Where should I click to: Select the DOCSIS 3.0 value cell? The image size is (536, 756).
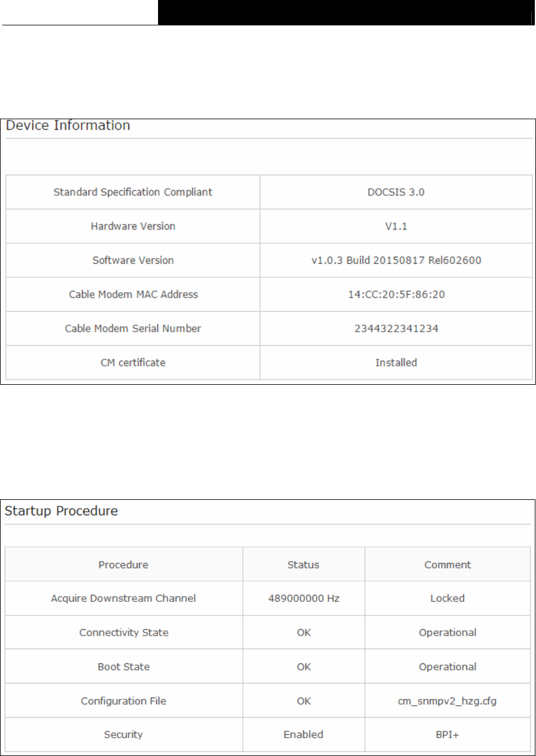(x=396, y=192)
